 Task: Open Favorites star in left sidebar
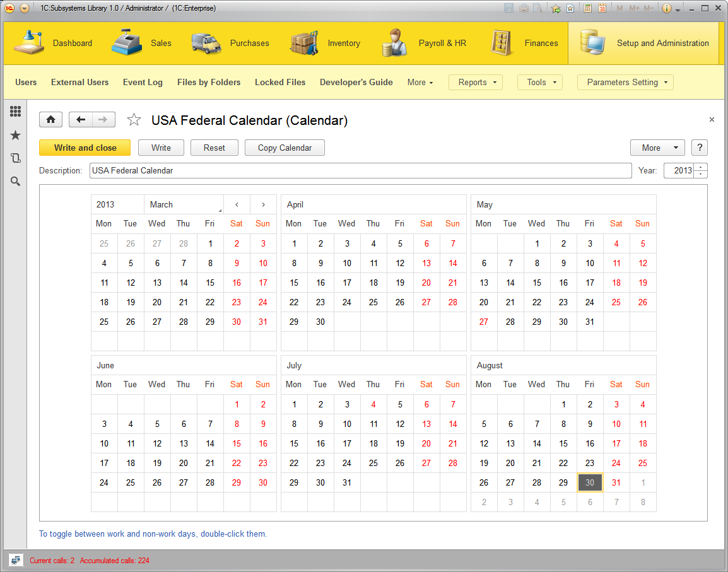(x=15, y=135)
